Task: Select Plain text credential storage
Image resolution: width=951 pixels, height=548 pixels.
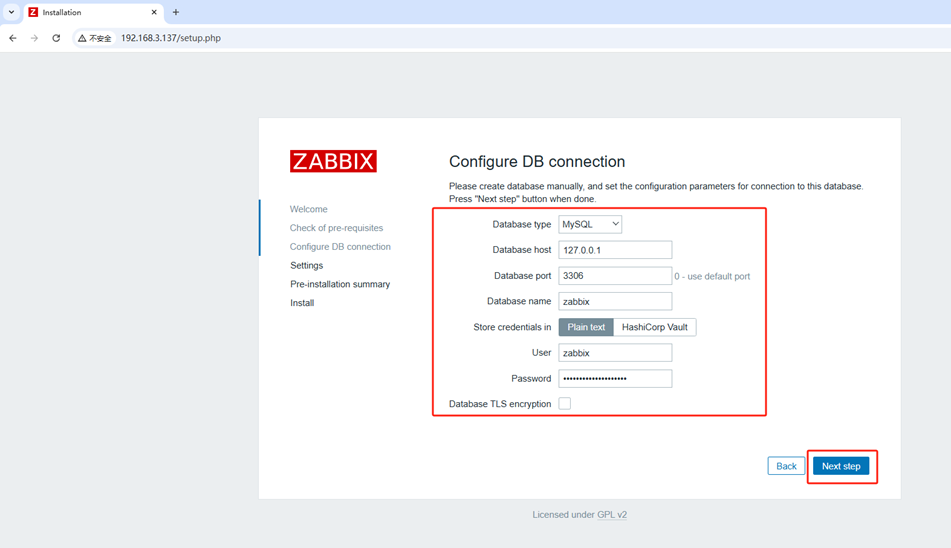Action: (586, 327)
